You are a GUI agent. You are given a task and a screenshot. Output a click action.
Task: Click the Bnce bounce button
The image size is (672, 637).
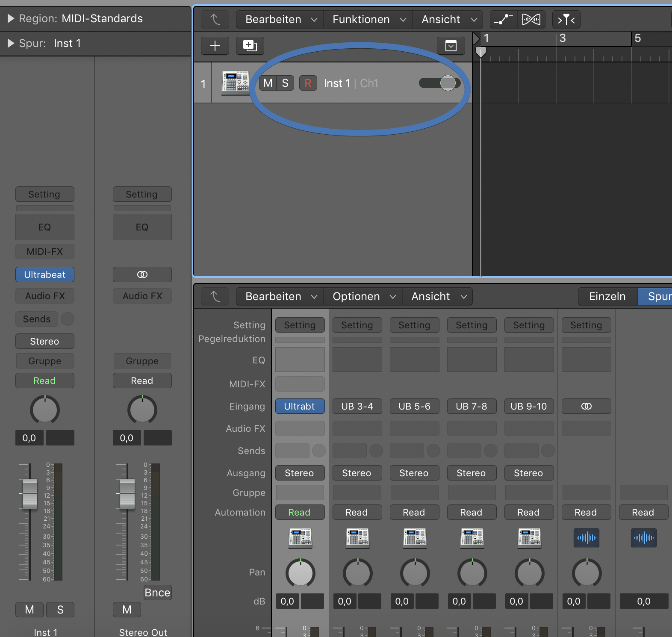[157, 593]
